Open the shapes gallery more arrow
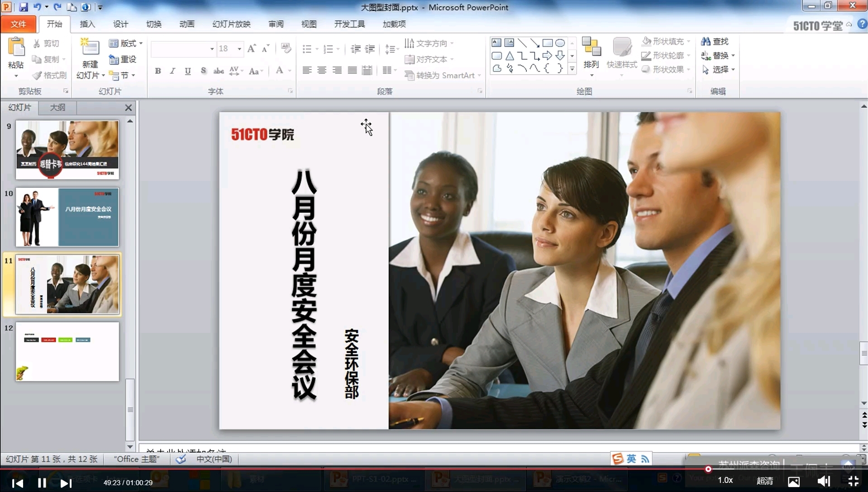Viewport: 868px width, 492px height. click(572, 69)
